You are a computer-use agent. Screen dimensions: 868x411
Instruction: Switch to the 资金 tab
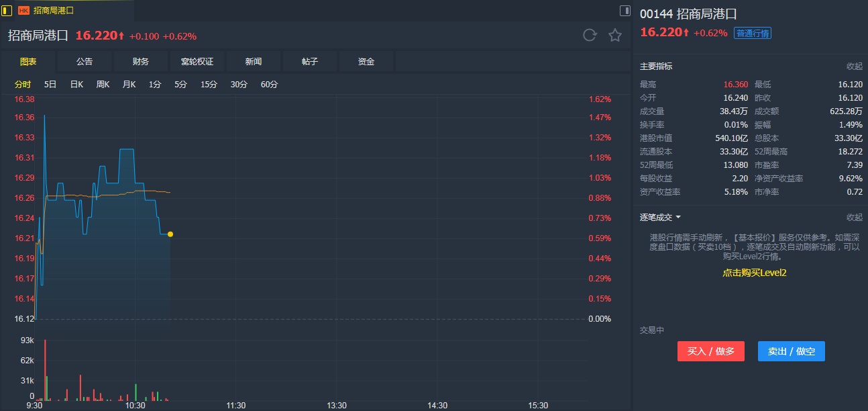click(366, 62)
